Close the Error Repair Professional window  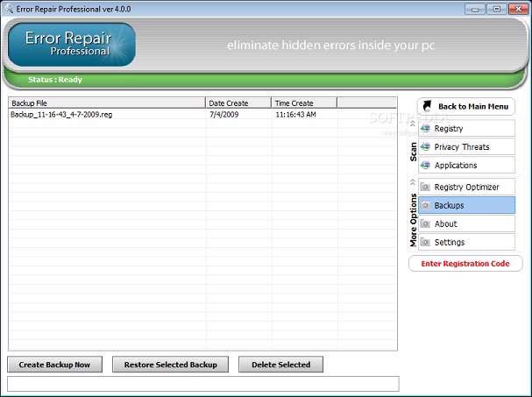pyautogui.click(x=518, y=9)
